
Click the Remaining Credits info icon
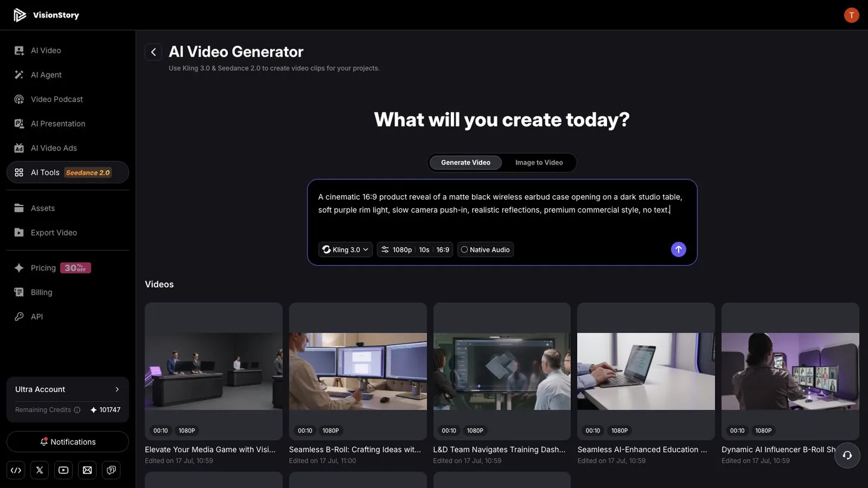(77, 410)
